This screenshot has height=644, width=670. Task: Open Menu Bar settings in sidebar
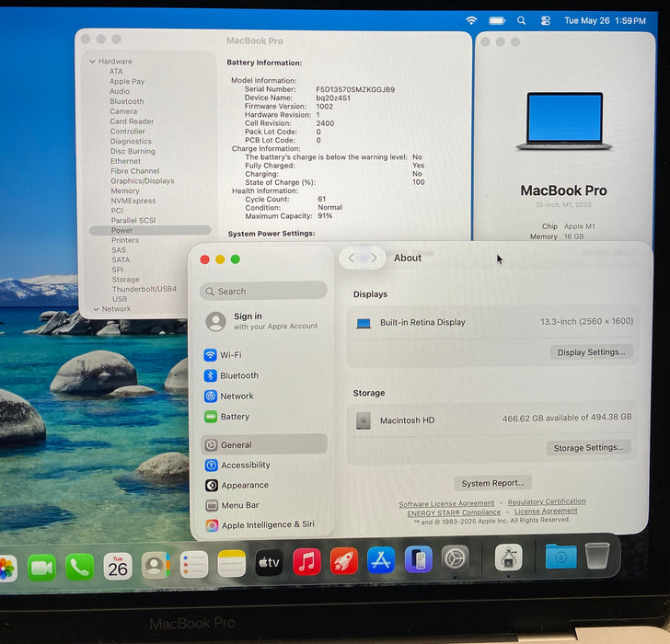265,505
